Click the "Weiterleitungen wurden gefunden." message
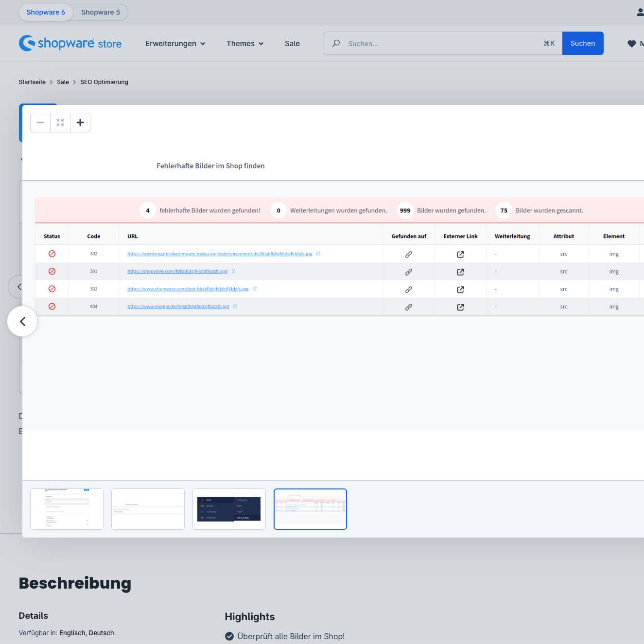The height and width of the screenshot is (644, 644). pyautogui.click(x=339, y=210)
